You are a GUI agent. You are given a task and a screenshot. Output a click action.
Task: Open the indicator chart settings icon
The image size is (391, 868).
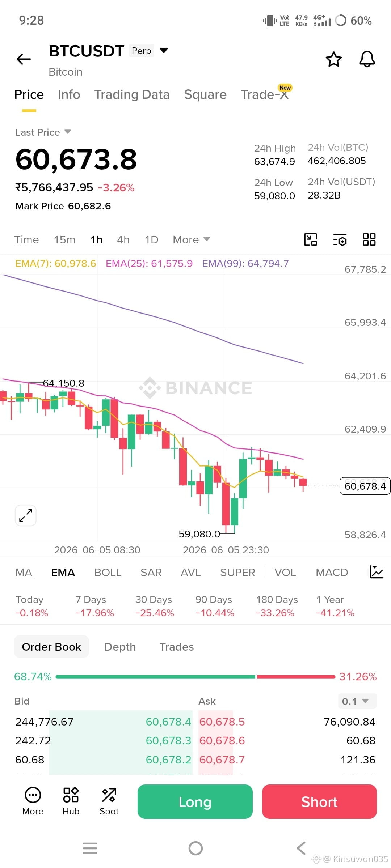point(376,572)
